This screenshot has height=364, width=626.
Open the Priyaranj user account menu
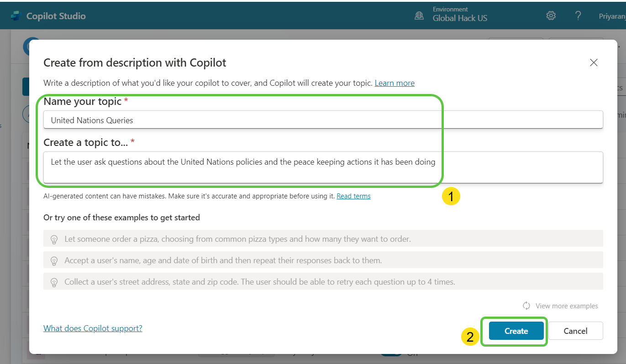[x=612, y=16]
